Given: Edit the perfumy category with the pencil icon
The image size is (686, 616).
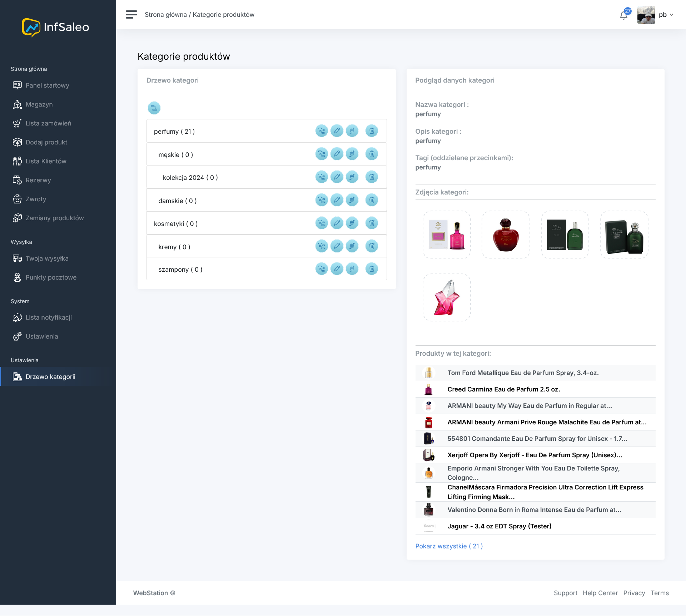Looking at the screenshot, I should click(x=337, y=131).
